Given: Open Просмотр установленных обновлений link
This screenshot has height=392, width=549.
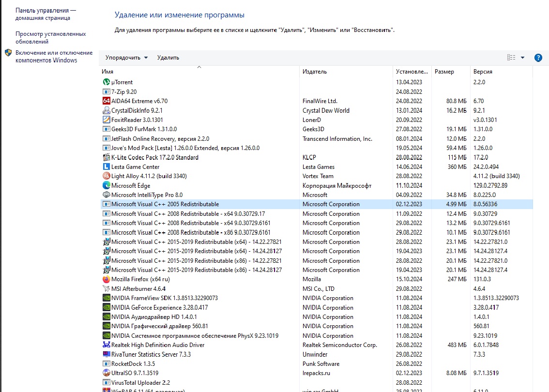Looking at the screenshot, I should [50, 38].
